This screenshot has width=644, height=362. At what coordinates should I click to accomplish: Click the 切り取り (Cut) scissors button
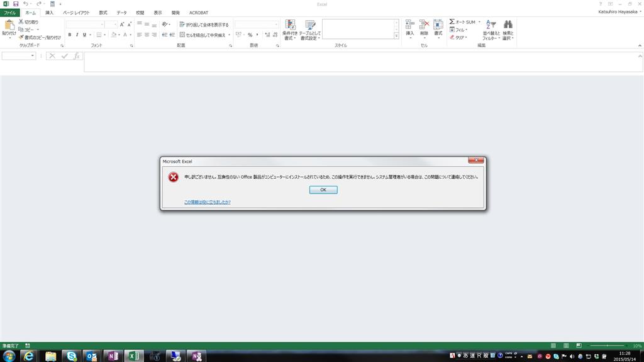28,22
